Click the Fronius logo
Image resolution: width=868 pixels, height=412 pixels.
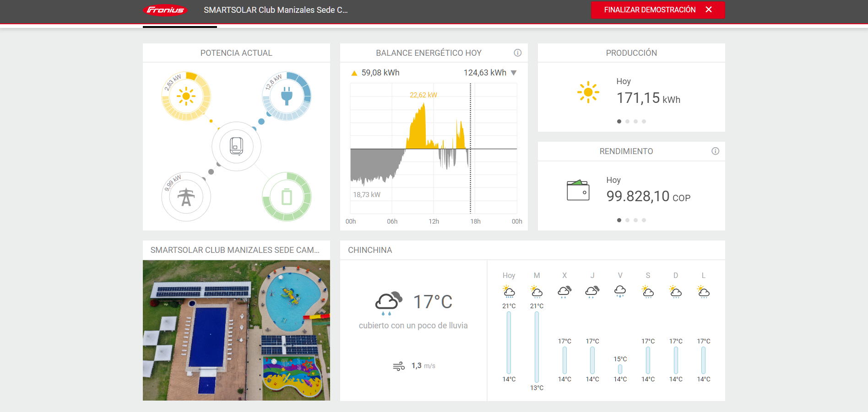(165, 10)
